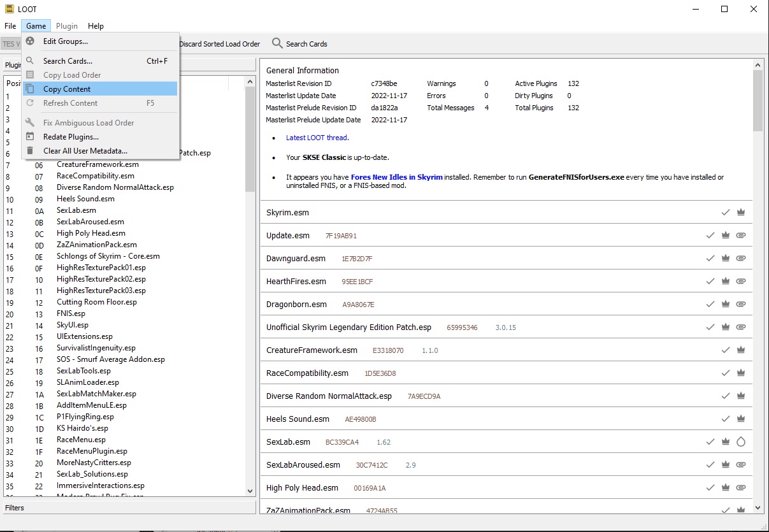Screen dimensions: 769x532
Task: Click the crown icon on HearthFires.esm card
Action: [x=725, y=281]
